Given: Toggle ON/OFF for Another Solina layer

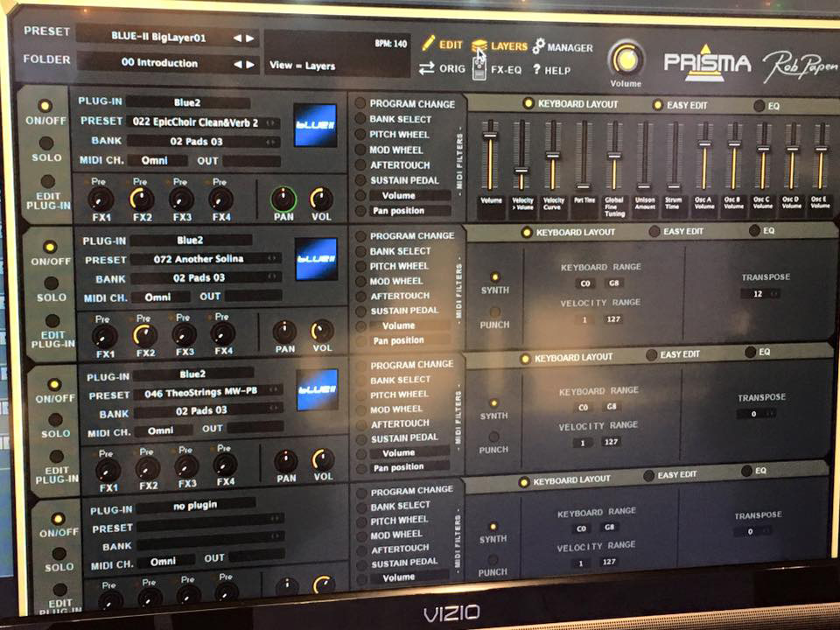Looking at the screenshot, I should point(50,247).
